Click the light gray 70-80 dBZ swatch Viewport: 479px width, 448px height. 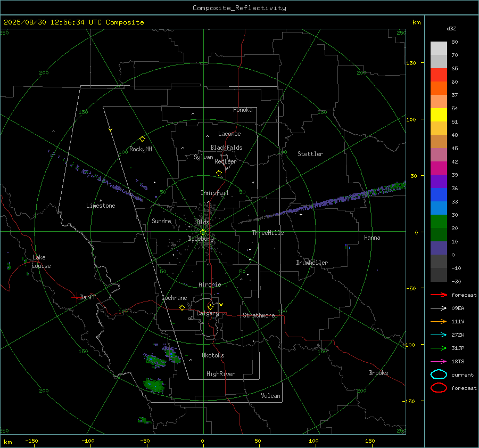coord(439,48)
